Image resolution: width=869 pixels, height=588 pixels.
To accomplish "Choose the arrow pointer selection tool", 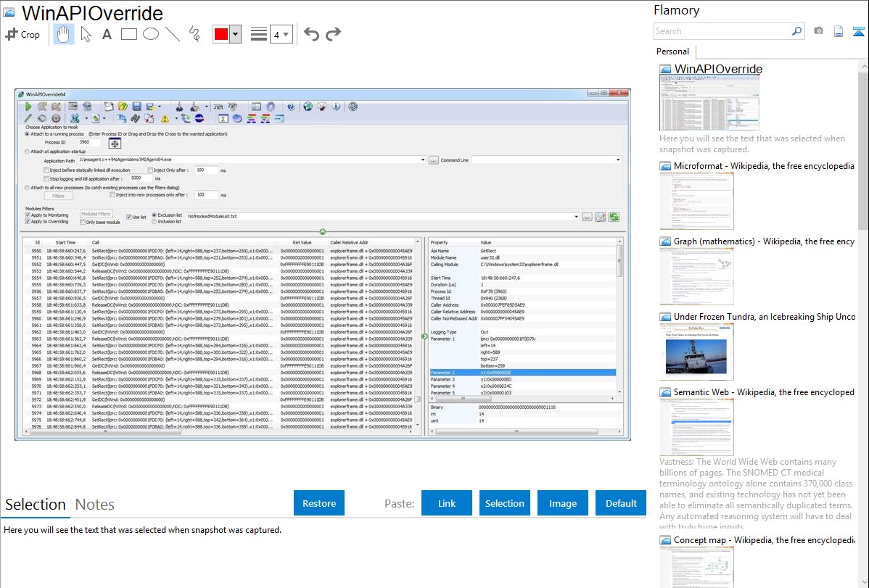I will point(86,34).
